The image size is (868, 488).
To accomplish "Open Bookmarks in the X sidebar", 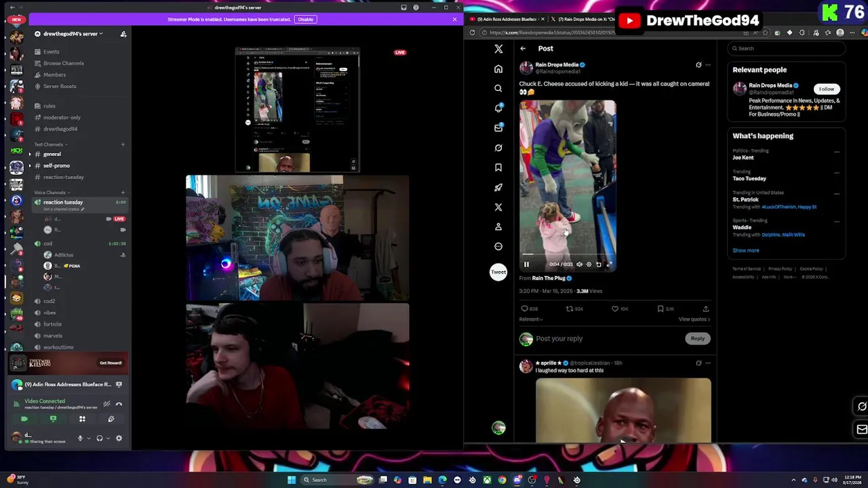I will tap(498, 167).
